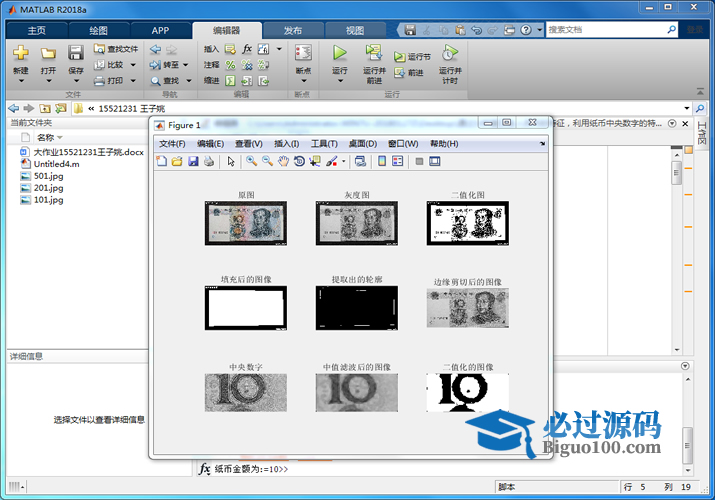Select Untitled4.m in the file list
The height and width of the screenshot is (500, 715).
(x=55, y=164)
